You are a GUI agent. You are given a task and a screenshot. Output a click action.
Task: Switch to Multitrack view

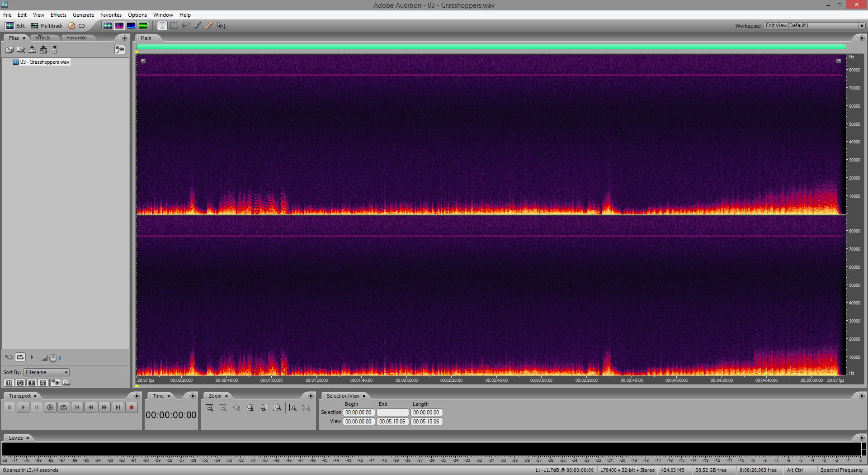pos(46,26)
